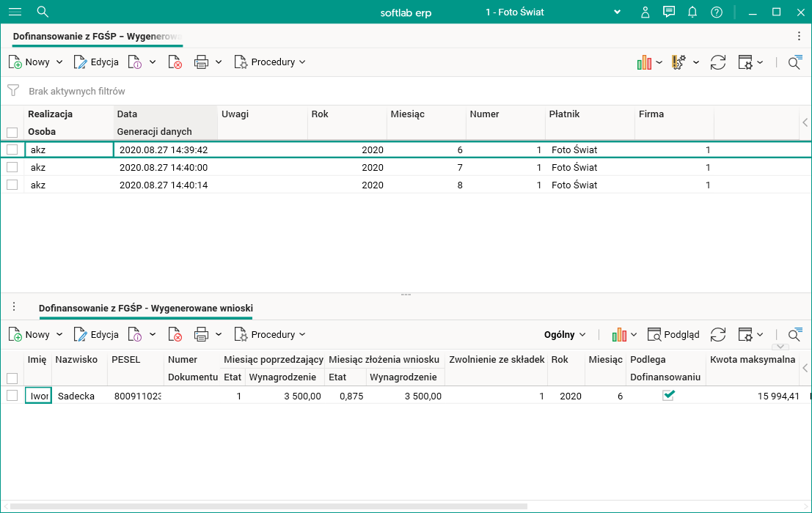
Task: Open the notifications bell
Action: point(692,12)
